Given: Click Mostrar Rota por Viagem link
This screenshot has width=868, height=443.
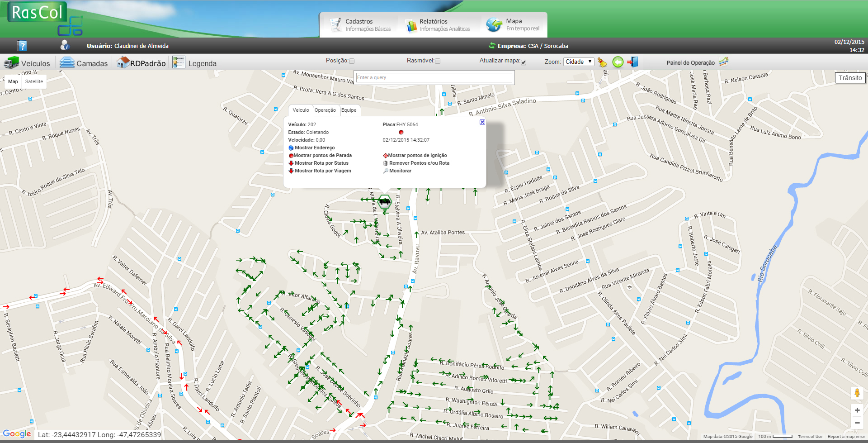Looking at the screenshot, I should click(322, 171).
